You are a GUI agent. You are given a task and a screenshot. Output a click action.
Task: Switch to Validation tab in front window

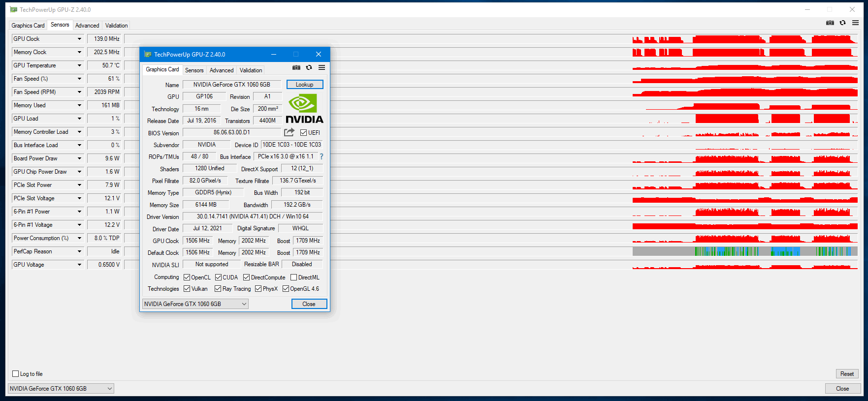point(251,70)
